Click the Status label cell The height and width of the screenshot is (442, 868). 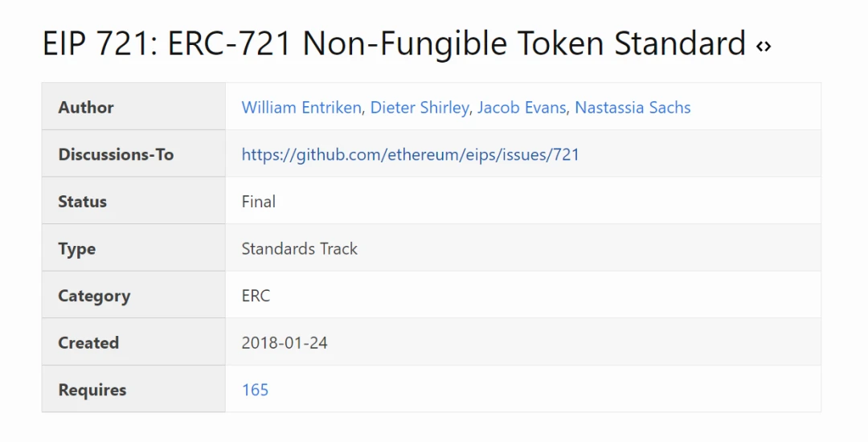click(x=133, y=201)
